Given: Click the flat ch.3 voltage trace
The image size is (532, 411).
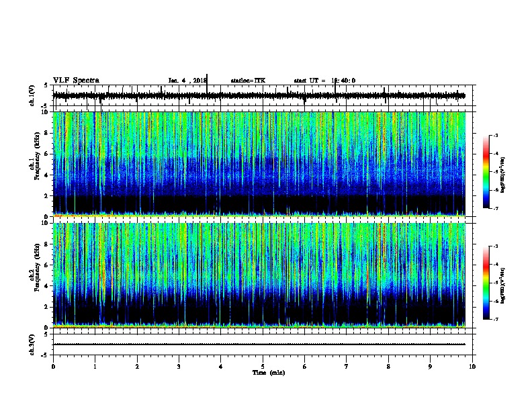Looking at the screenshot, I should (x=259, y=345).
